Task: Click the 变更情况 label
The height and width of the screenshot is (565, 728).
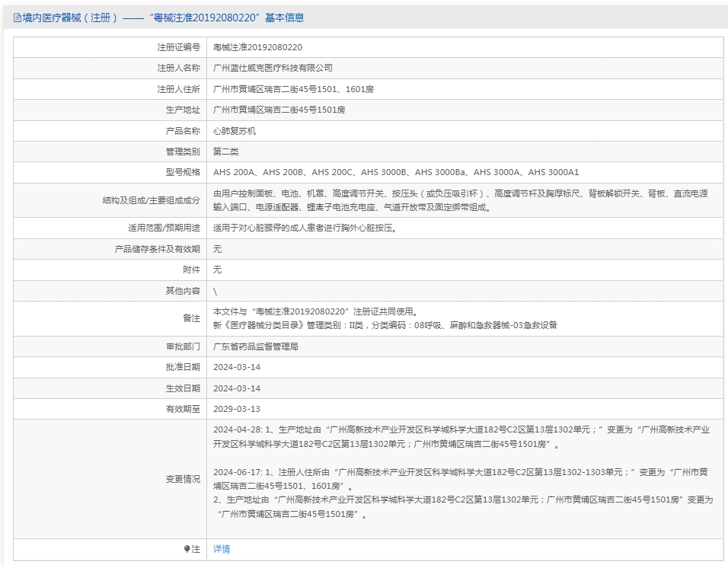Action: click(183, 479)
